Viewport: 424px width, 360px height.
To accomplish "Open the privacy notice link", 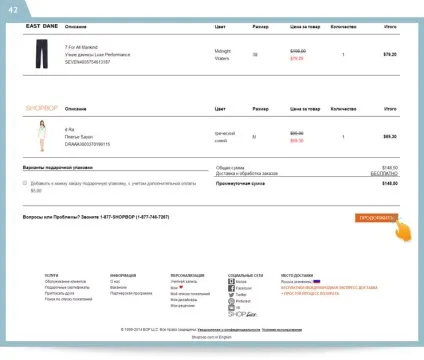I will (229, 330).
